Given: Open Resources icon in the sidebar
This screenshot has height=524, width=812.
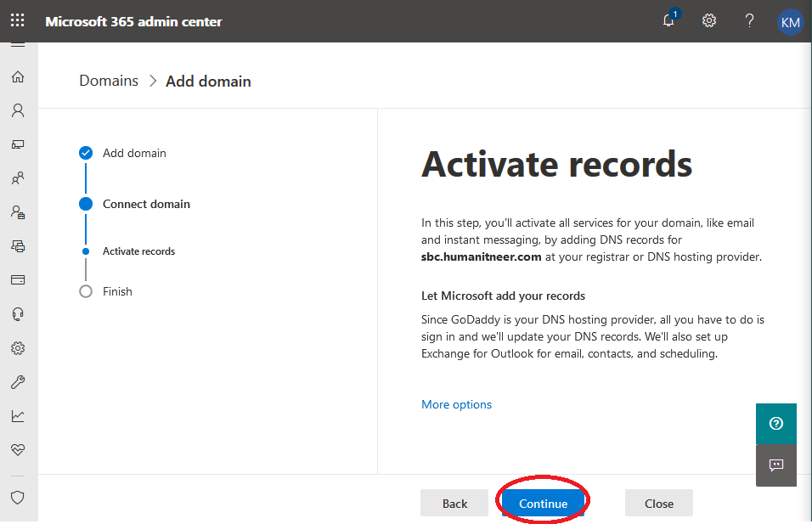Looking at the screenshot, I should 18,246.
